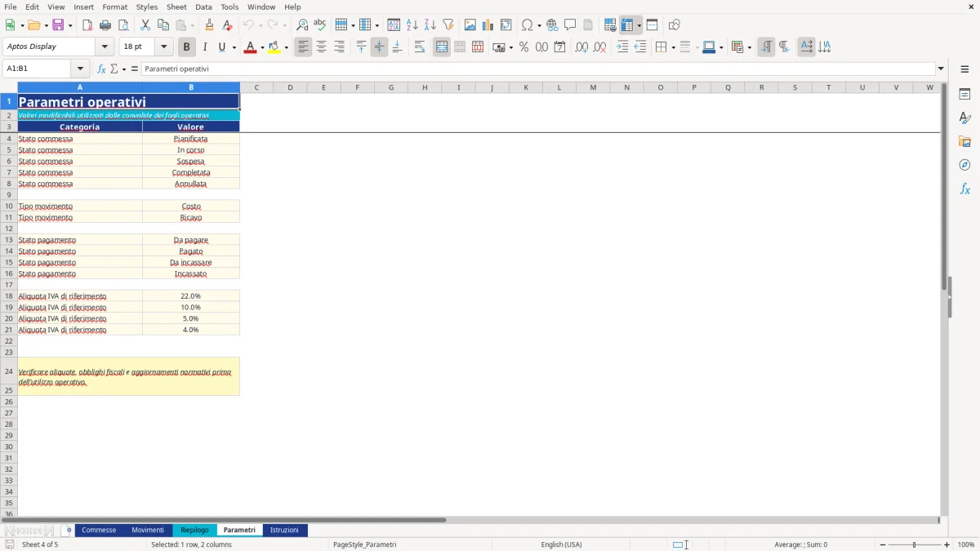The image size is (980, 551).
Task: Open the font color dropdown arrow
Action: [261, 47]
